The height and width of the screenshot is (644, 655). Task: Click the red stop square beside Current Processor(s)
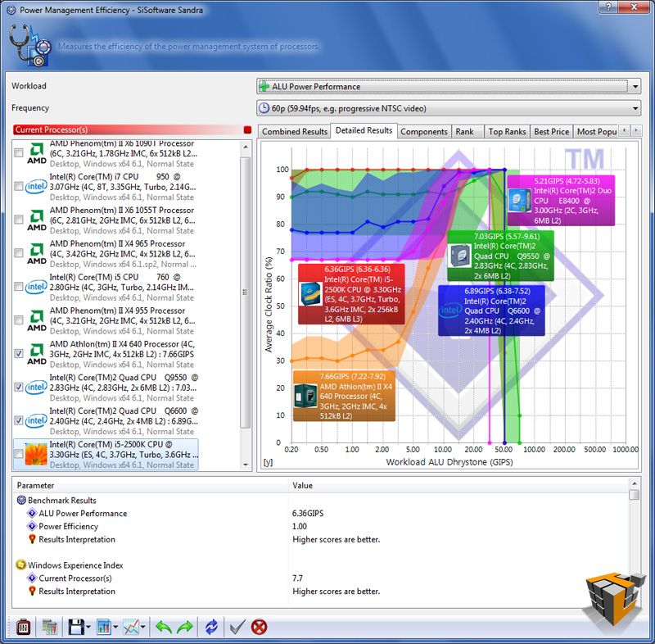247,129
